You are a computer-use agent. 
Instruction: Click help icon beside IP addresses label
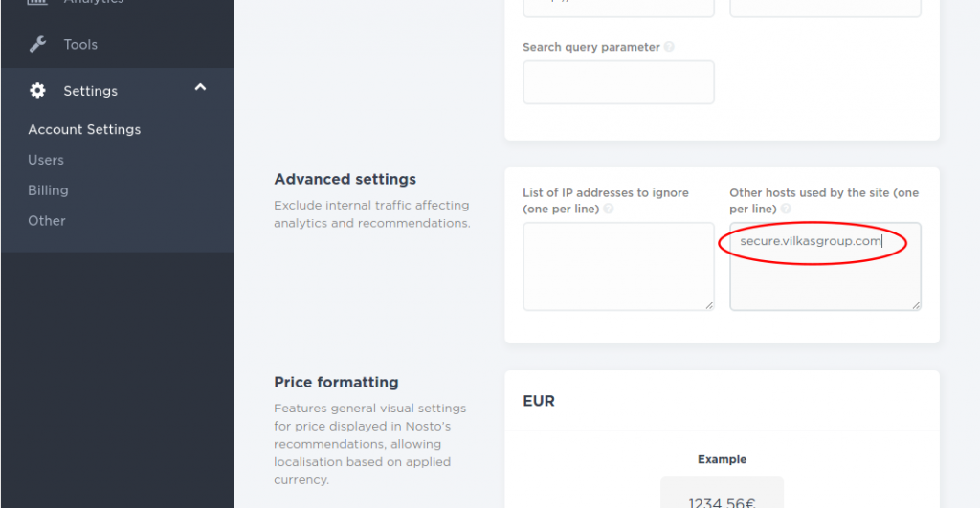[x=608, y=209]
